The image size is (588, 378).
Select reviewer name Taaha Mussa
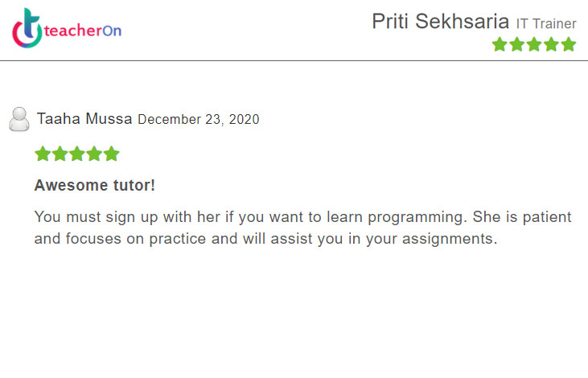tap(84, 119)
